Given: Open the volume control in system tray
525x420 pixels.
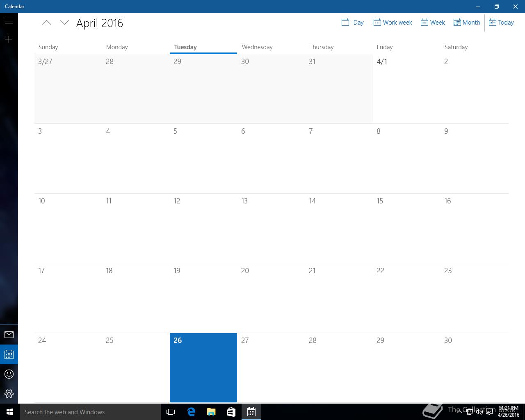Looking at the screenshot, I should (479, 412).
